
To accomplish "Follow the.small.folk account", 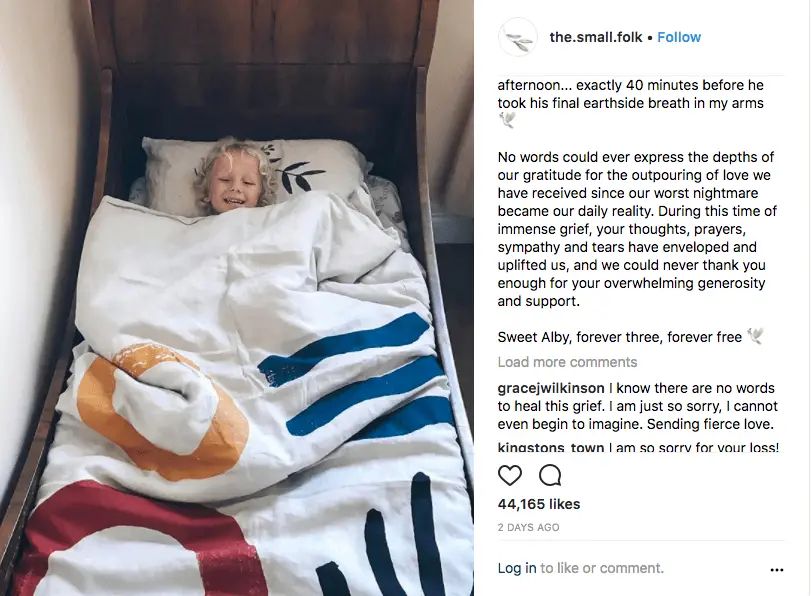I will click(679, 37).
